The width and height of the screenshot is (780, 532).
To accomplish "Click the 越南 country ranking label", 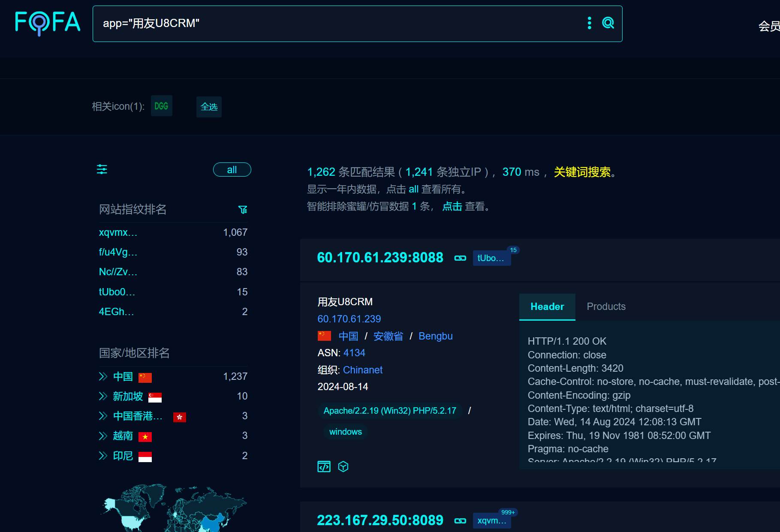I will coord(123,436).
